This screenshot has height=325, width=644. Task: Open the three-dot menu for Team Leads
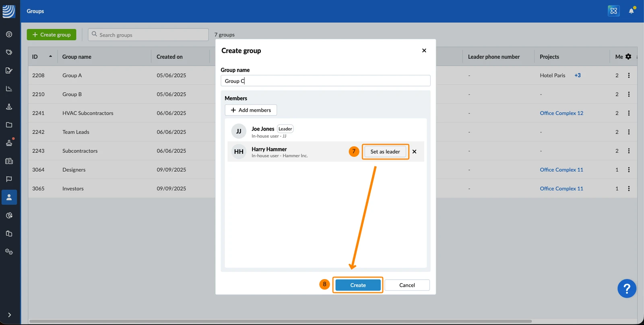(629, 132)
